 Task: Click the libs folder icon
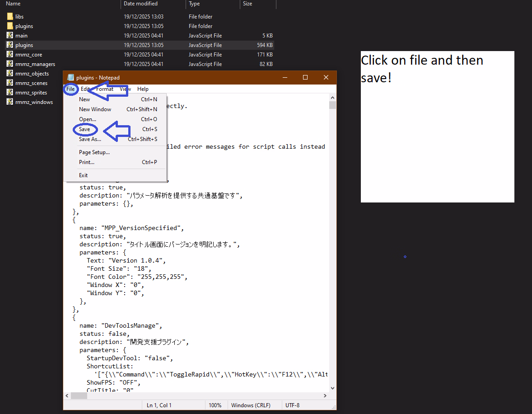click(10, 17)
